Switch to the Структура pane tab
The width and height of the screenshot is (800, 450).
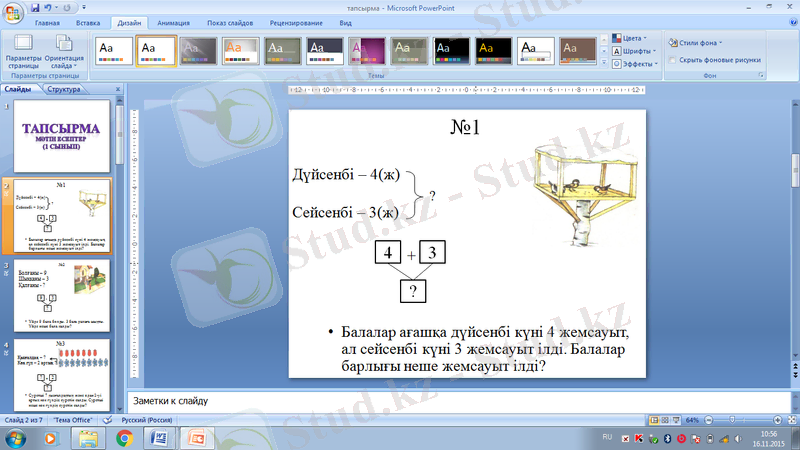(x=64, y=89)
